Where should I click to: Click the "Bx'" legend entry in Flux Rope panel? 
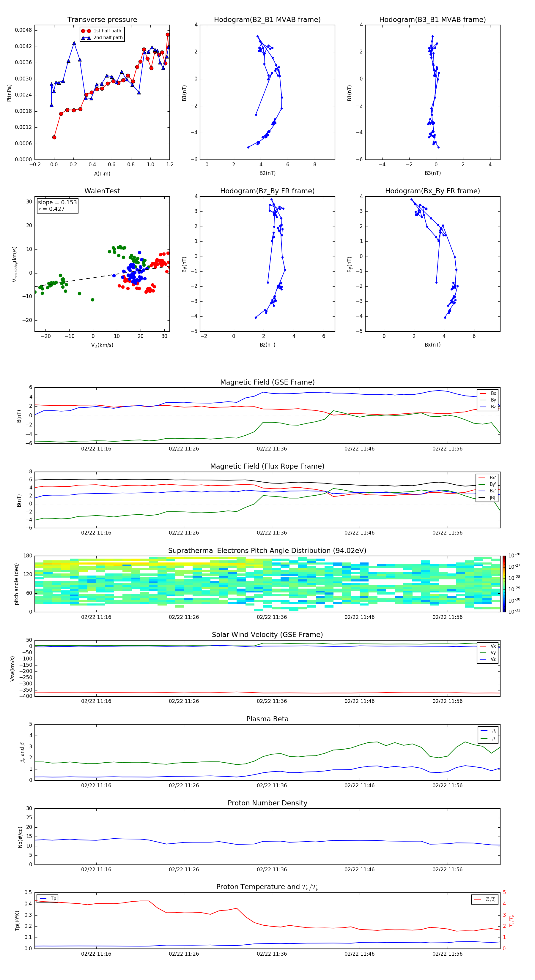487,478
